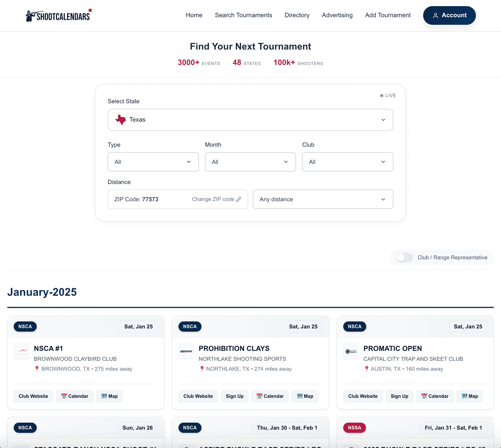This screenshot has height=448, width=501.
Task: Open the Month filter dropdown
Action: 251,162
